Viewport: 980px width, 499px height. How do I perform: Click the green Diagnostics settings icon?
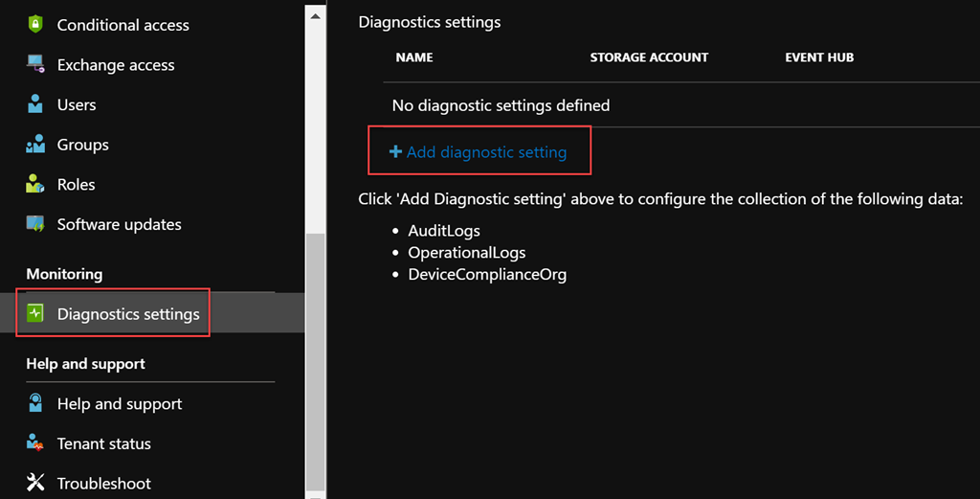pyautogui.click(x=35, y=313)
